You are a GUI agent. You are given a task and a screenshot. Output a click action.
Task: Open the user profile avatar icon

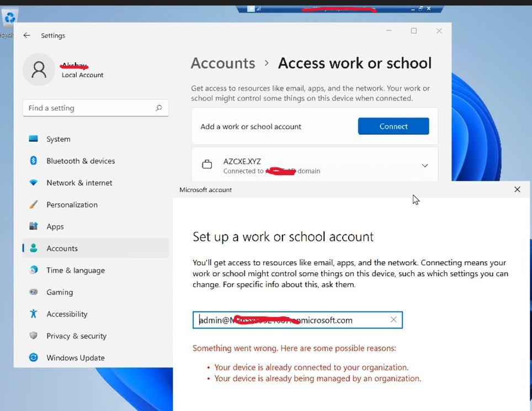[x=39, y=69]
